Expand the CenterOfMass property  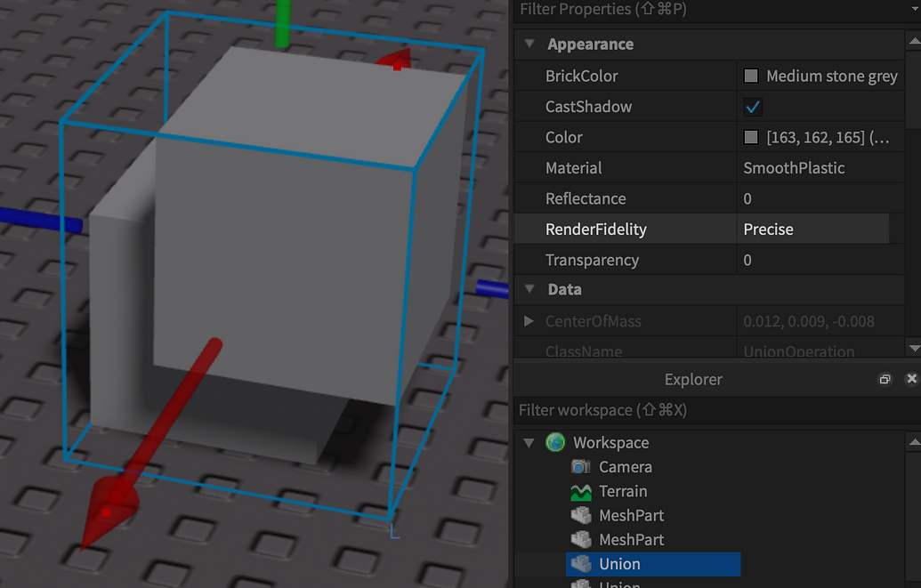click(x=529, y=321)
